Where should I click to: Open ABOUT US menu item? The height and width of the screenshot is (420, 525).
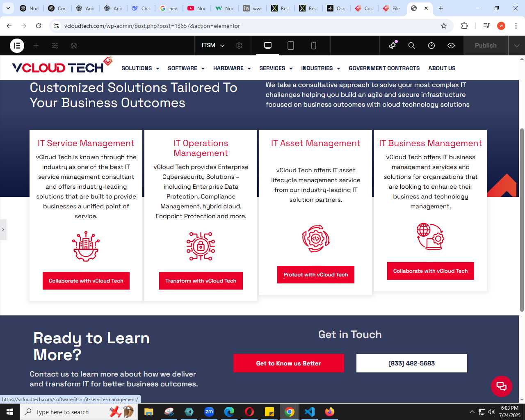click(442, 68)
